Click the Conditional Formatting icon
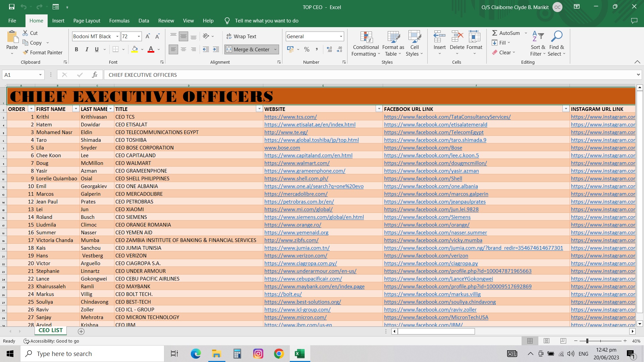The width and height of the screenshot is (644, 362). pos(366,38)
